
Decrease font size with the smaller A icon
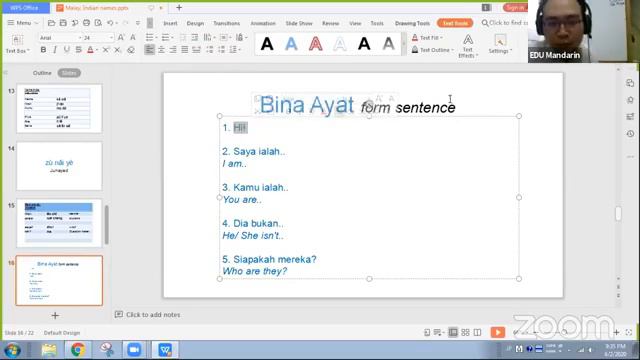click(133, 38)
